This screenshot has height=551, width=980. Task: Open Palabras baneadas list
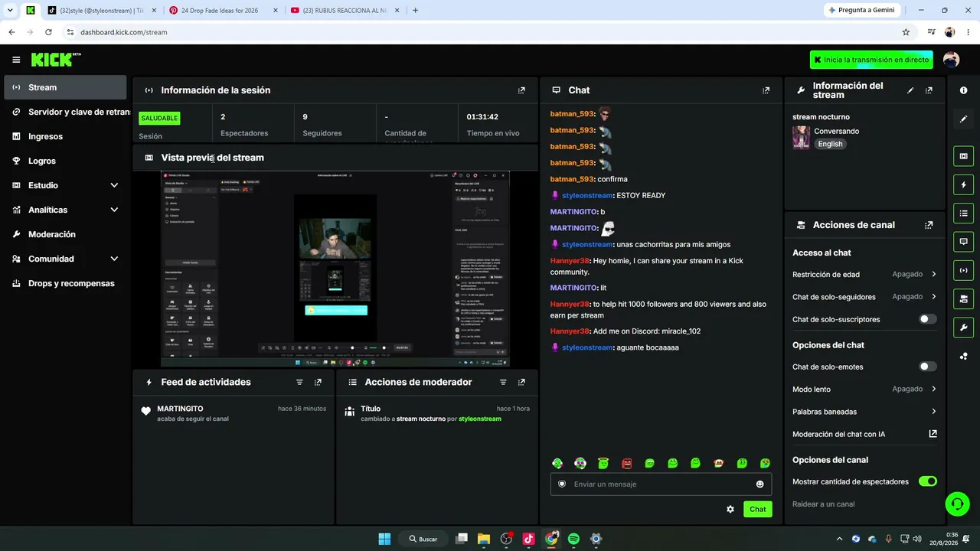tap(864, 412)
